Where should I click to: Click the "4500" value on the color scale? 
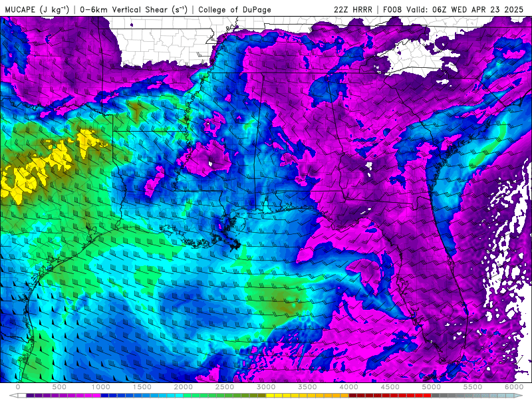click(x=390, y=387)
